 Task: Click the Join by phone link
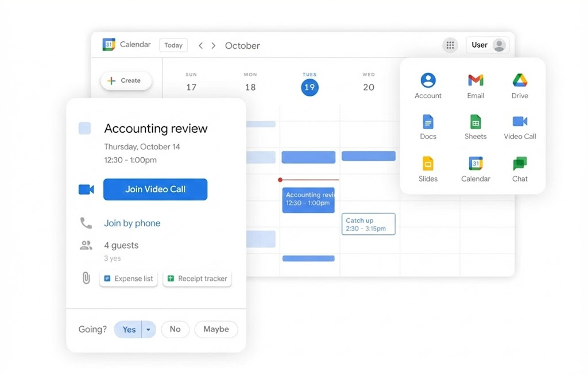tap(132, 223)
